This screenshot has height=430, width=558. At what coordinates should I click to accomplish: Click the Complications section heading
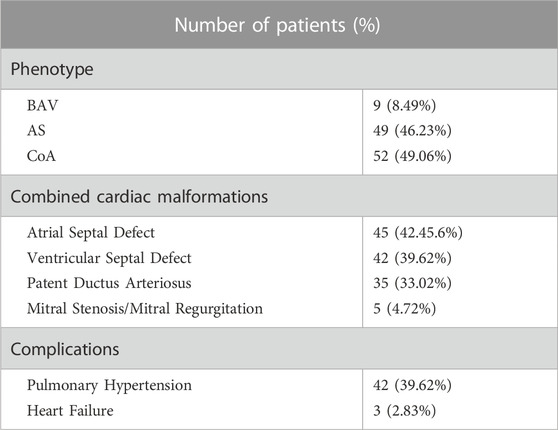pos(65,349)
